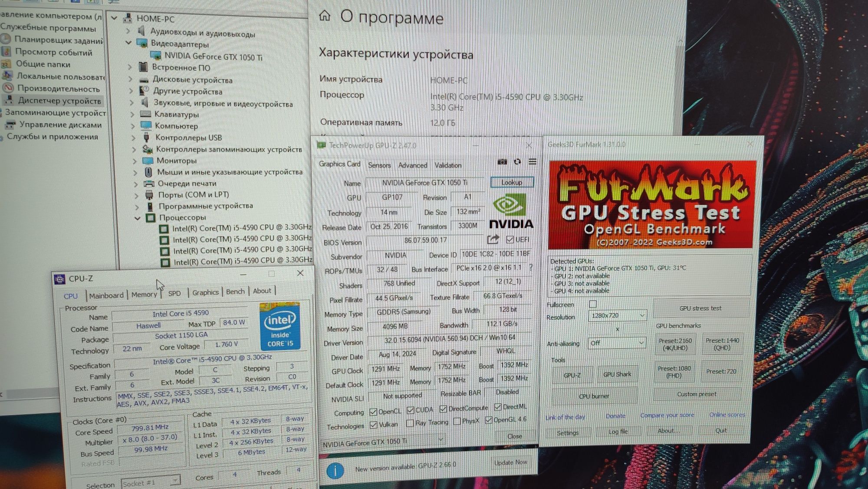Image resolution: width=868 pixels, height=489 pixels.
Task: Click the blue info icon in GPU-Z update bar
Action: 335,470
